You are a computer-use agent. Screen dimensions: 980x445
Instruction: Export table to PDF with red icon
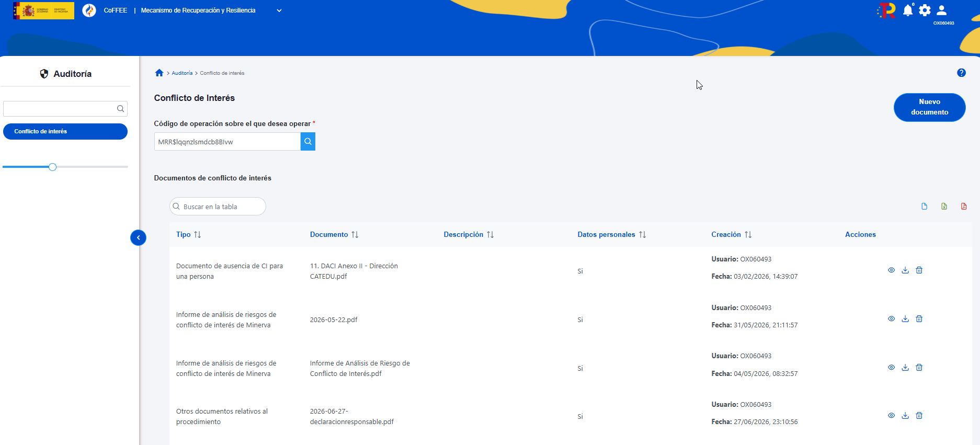(964, 207)
